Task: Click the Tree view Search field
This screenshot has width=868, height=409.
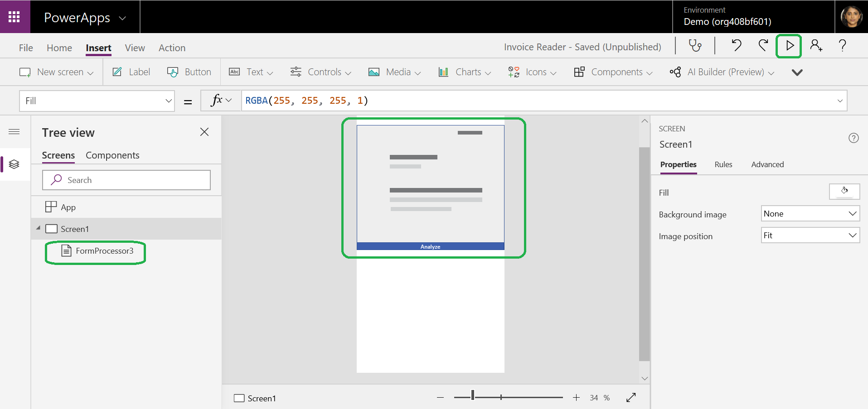Action: coord(126,180)
